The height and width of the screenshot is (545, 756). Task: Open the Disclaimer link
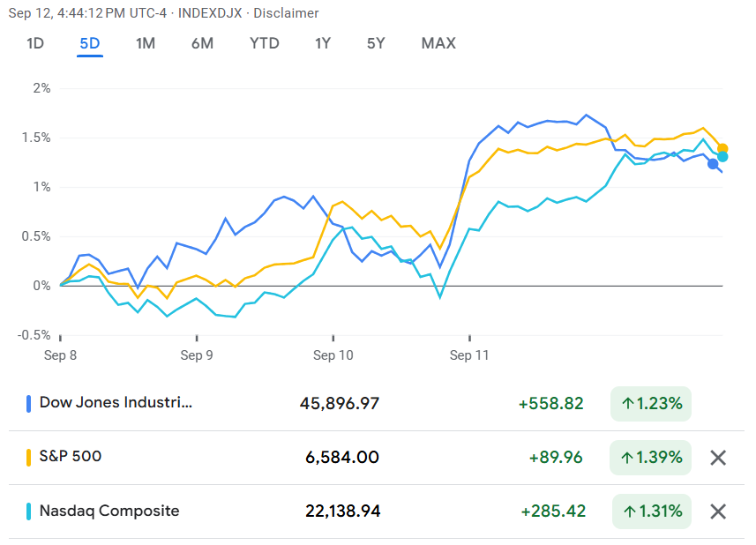286,13
